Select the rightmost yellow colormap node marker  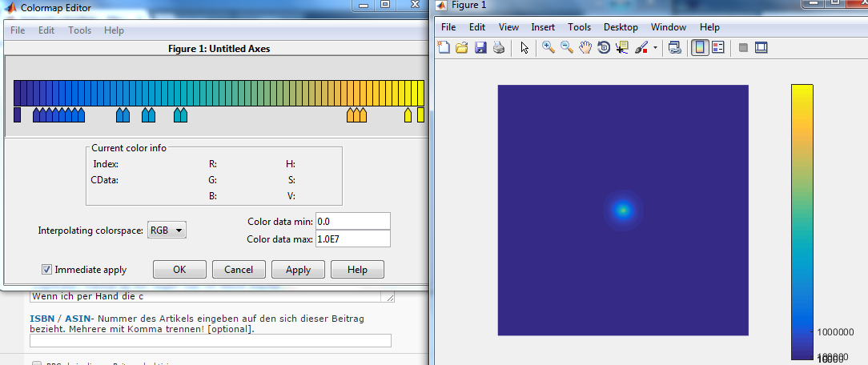(x=420, y=115)
